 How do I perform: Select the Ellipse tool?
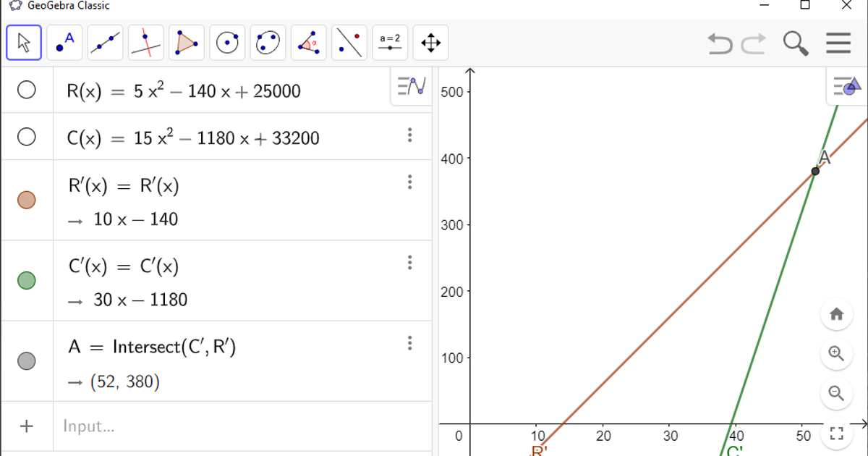pyautogui.click(x=268, y=42)
